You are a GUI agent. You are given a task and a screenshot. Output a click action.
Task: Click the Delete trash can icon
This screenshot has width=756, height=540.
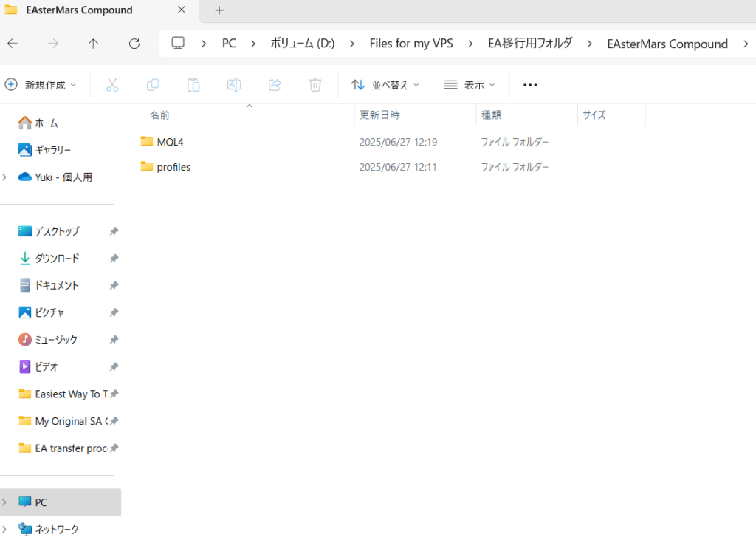point(315,85)
